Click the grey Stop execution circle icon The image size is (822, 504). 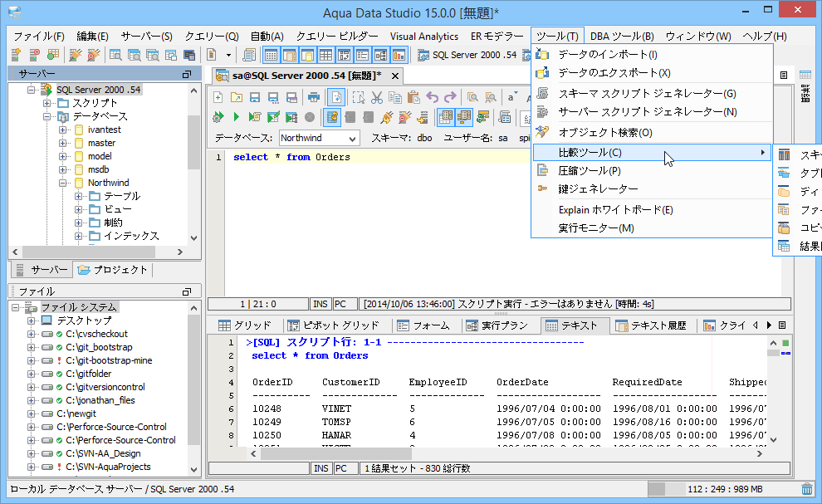310,117
